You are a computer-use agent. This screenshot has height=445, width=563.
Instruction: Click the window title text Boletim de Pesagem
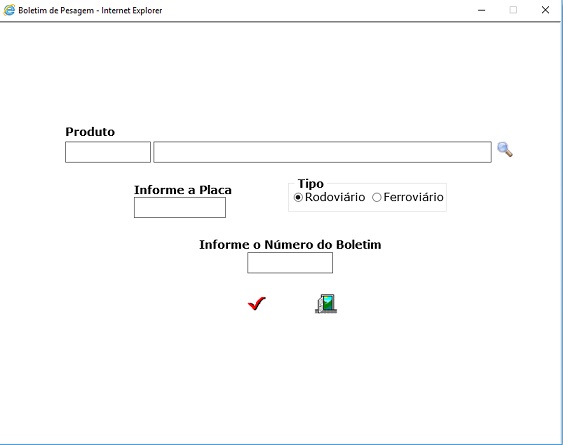tap(56, 10)
